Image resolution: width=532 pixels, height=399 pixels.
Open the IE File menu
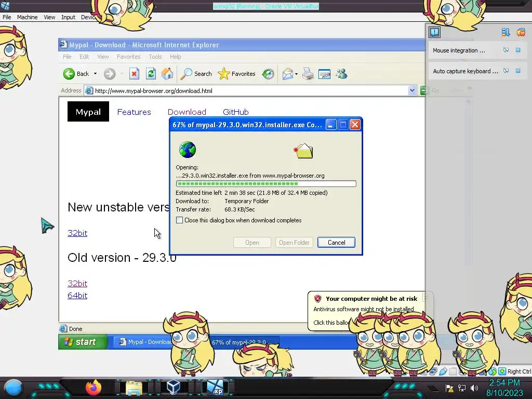(x=67, y=57)
